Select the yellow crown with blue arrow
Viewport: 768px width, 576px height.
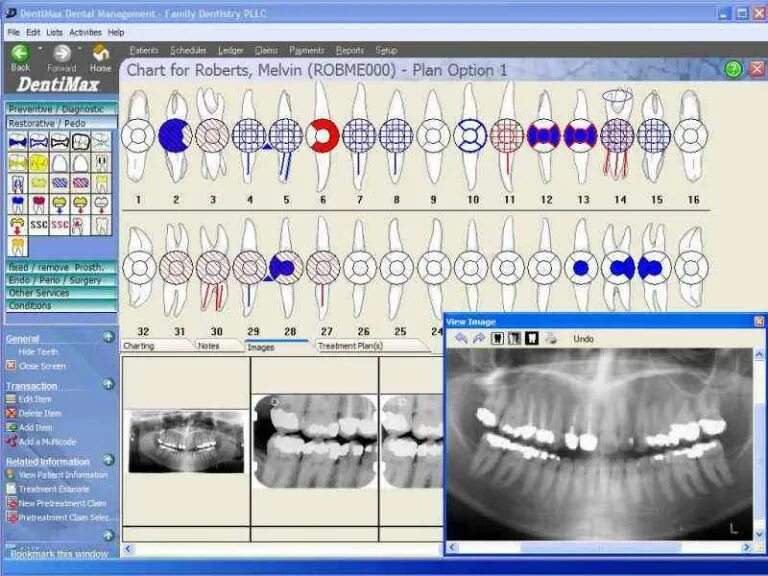point(59,204)
